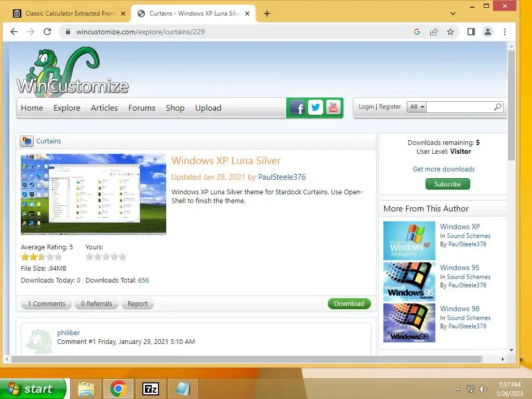Open the share page icon
Screen dimensions: 532x399
(434, 32)
